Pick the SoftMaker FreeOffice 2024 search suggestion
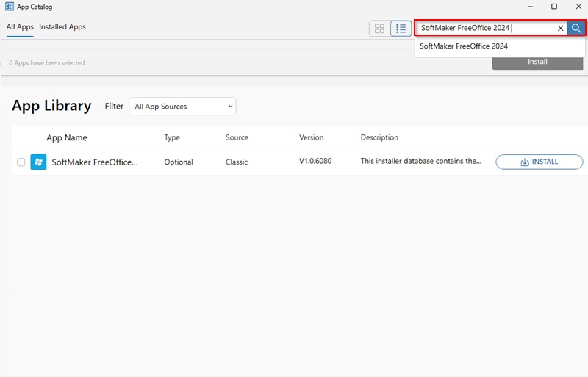The height and width of the screenshot is (377, 588). (x=464, y=46)
